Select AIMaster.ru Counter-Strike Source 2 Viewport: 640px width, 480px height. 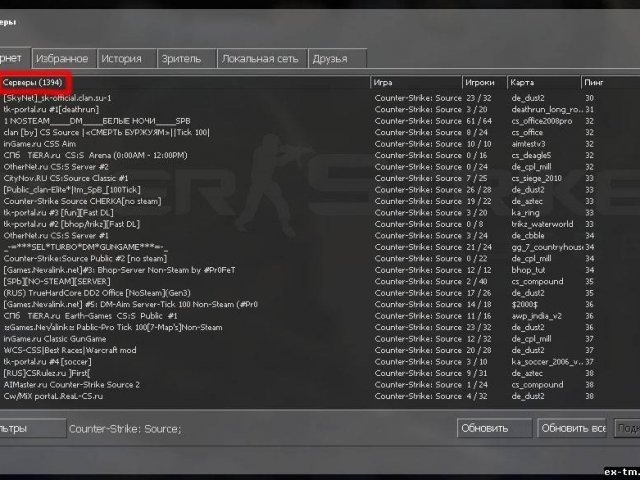pos(320,384)
